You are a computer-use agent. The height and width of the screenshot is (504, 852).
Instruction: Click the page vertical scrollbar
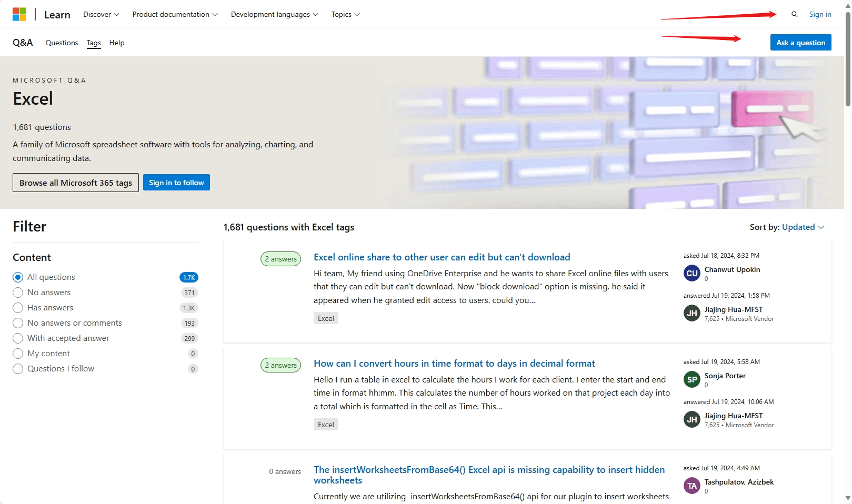[x=848, y=59]
